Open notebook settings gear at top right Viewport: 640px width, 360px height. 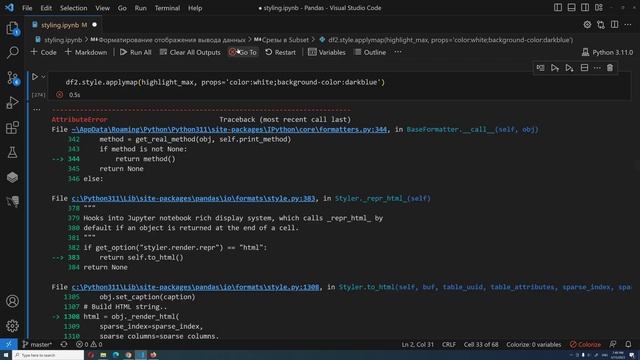[x=587, y=25]
